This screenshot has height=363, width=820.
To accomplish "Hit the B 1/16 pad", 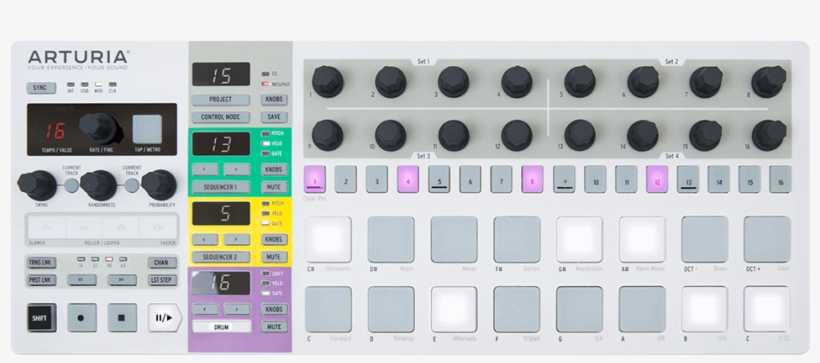I will (x=704, y=309).
